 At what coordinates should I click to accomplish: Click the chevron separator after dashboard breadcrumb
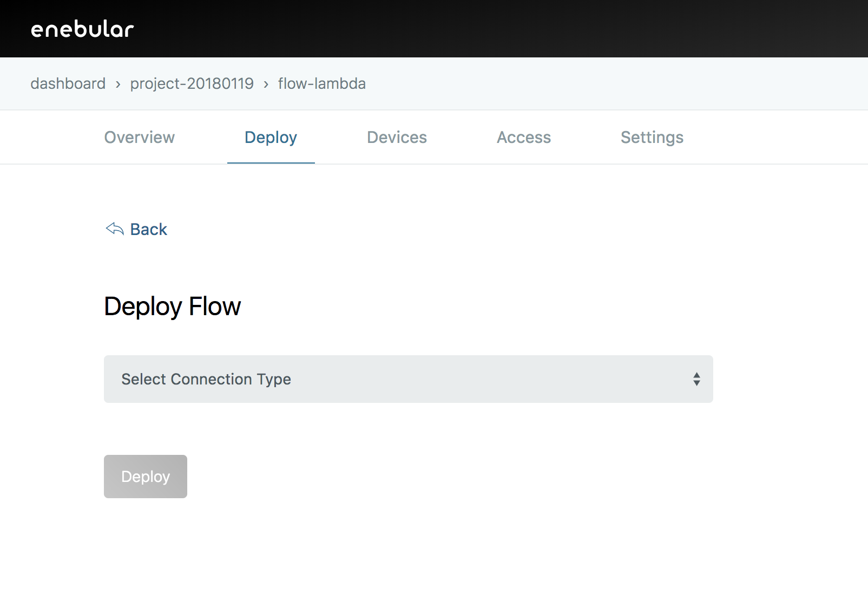point(117,84)
